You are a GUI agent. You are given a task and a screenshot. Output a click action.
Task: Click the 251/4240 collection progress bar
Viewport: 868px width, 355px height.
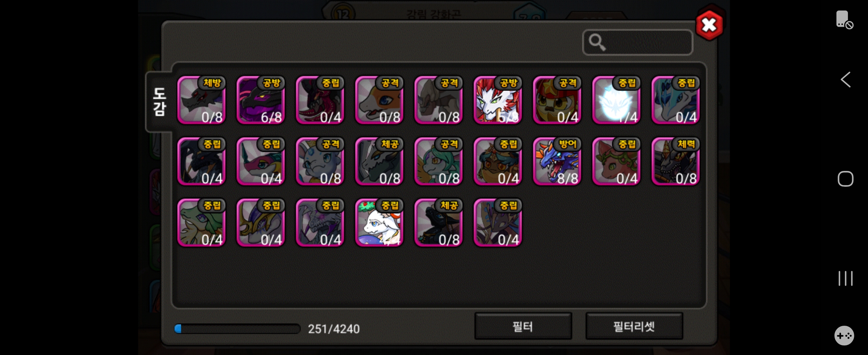coord(237,329)
